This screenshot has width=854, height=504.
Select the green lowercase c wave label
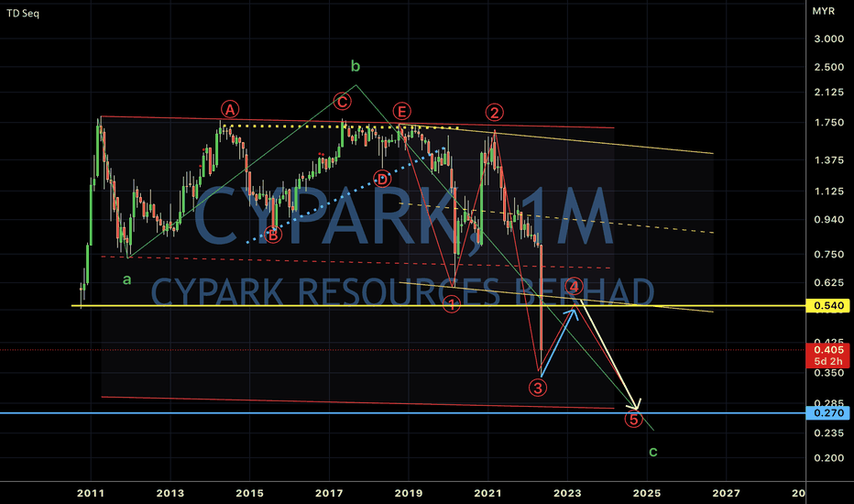(653, 453)
